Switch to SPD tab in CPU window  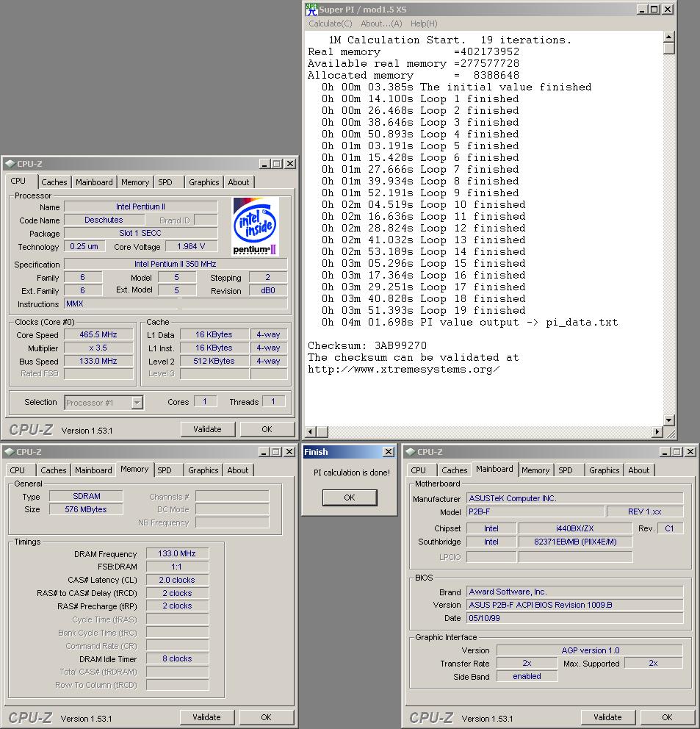[165, 182]
